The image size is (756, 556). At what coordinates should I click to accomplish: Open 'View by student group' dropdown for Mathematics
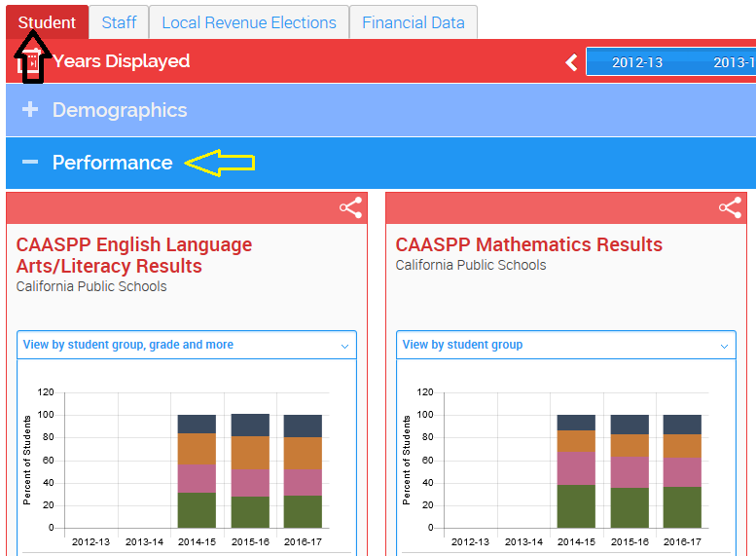pyautogui.click(x=565, y=345)
